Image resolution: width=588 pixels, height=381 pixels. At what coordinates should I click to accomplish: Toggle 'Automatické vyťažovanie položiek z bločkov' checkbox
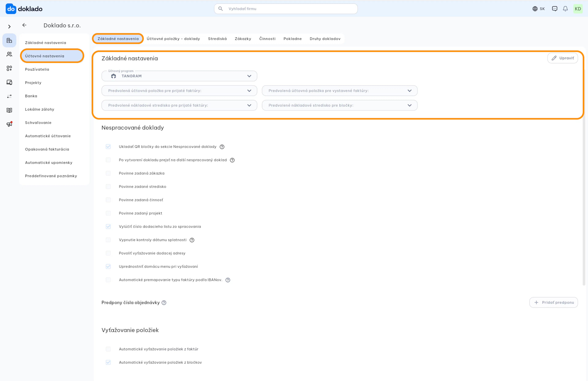point(108,362)
